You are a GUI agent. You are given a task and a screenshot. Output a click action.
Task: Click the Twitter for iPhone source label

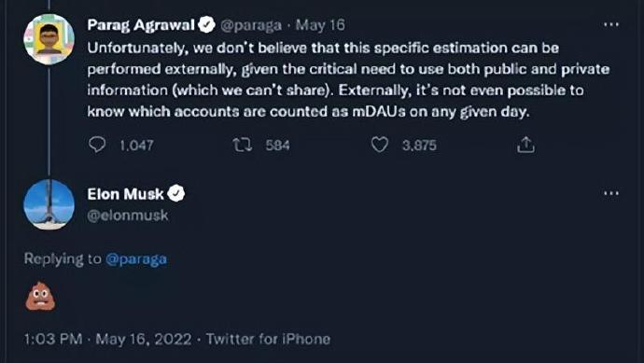[x=268, y=339]
